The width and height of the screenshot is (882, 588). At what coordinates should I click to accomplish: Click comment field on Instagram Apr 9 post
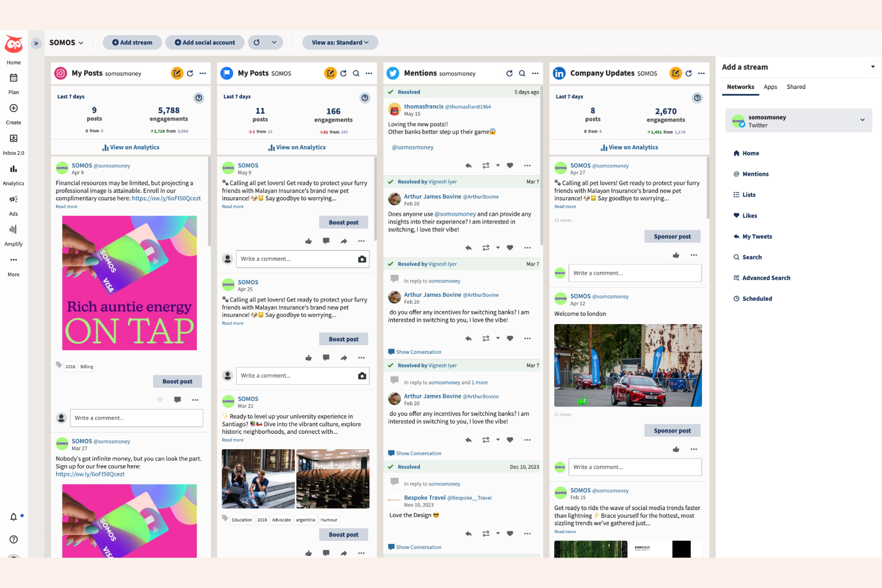coord(136,418)
